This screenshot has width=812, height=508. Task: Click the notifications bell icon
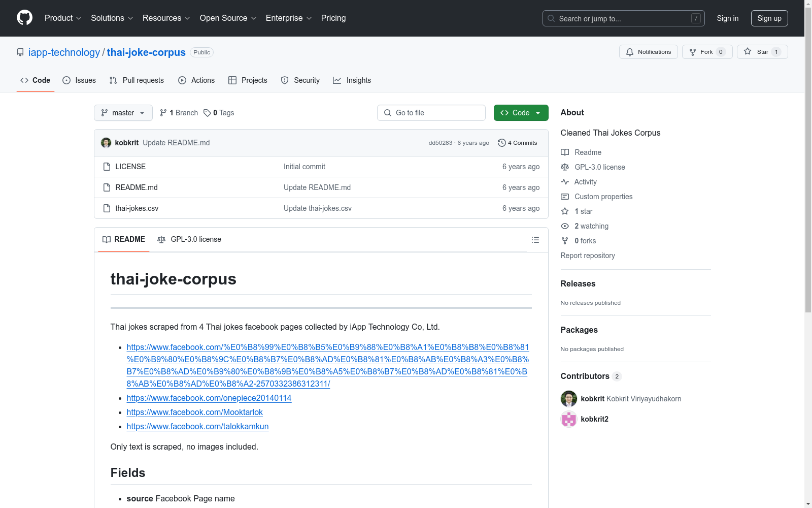pos(630,52)
